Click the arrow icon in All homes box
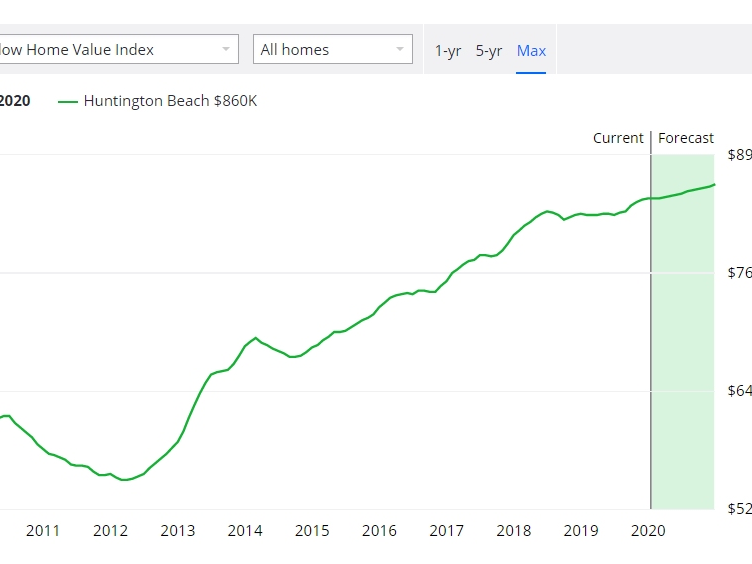752x564 pixels. click(x=400, y=50)
